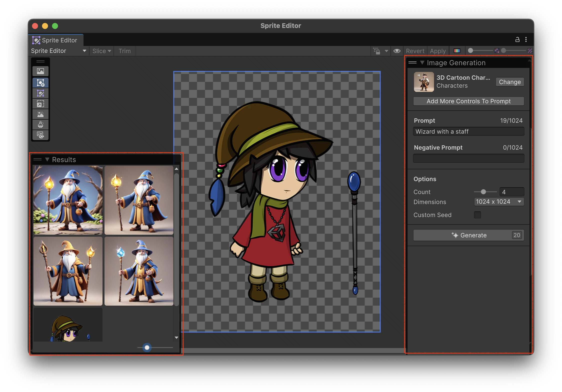The image size is (562, 392).
Task: Select the generate new sprite tool
Action: click(x=40, y=82)
